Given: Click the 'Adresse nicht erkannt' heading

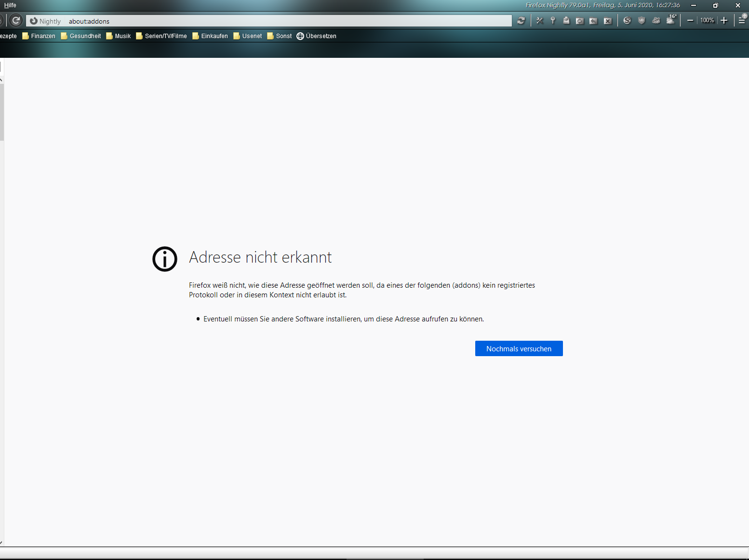Looking at the screenshot, I should (x=260, y=257).
